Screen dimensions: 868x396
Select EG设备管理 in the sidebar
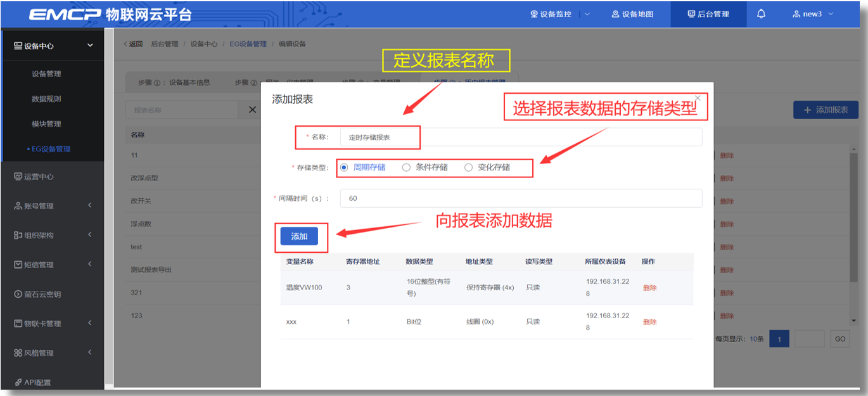click(x=51, y=149)
